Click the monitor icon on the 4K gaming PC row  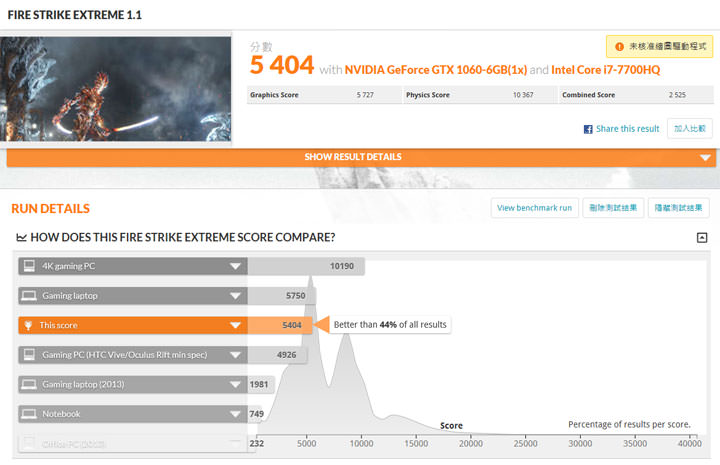coord(29,266)
